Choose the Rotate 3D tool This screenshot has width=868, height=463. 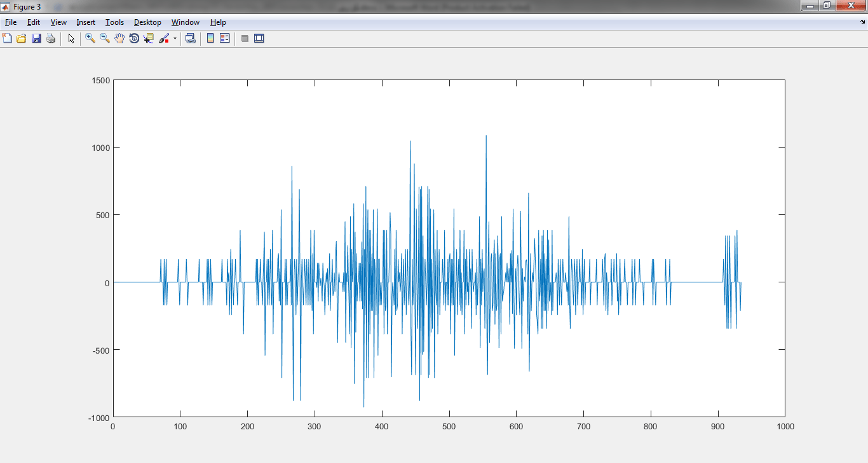[134, 38]
